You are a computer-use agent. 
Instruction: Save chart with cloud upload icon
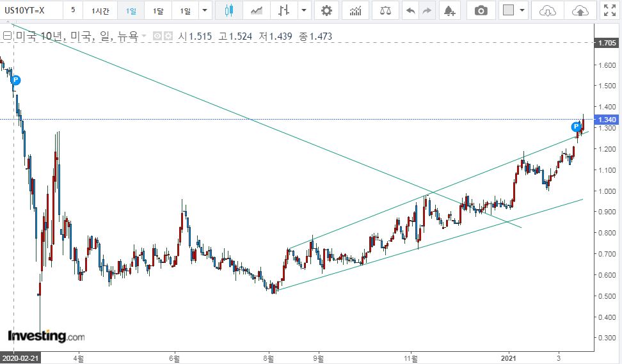tap(580, 10)
